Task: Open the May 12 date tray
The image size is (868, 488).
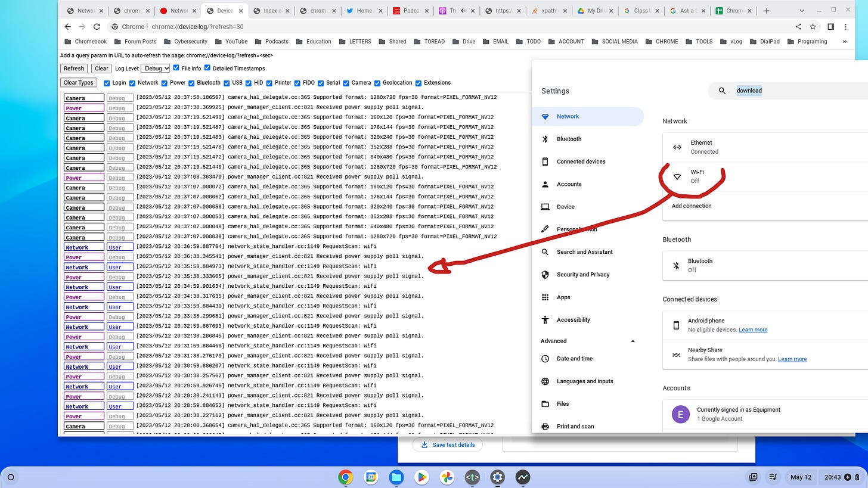Action: 801,477
